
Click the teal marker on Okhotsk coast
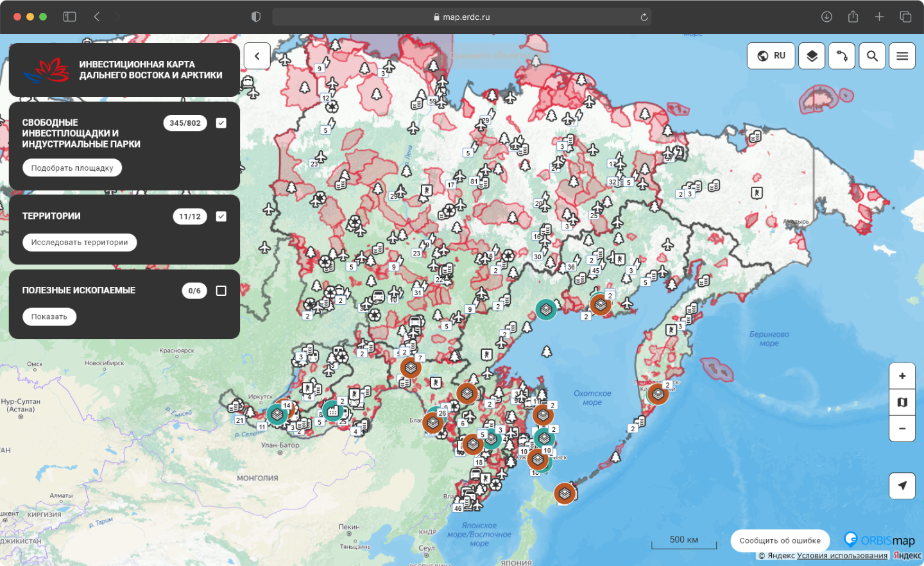546,310
